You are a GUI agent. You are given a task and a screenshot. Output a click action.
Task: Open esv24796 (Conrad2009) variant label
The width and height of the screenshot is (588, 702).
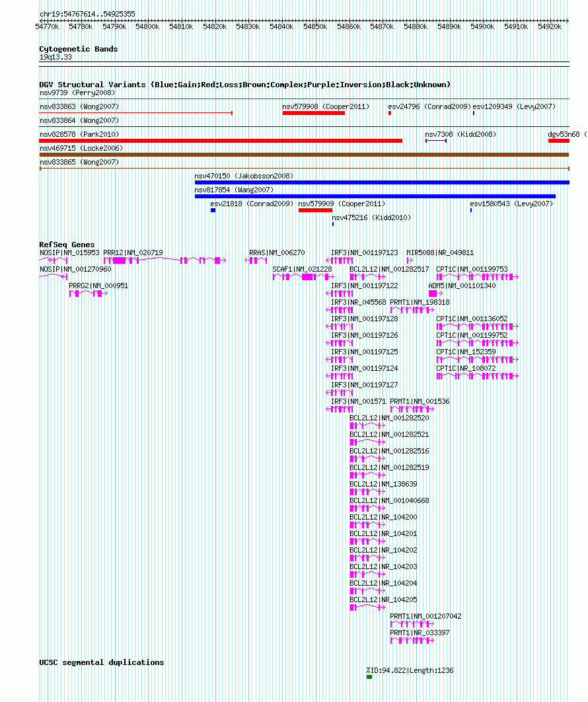pos(429,106)
